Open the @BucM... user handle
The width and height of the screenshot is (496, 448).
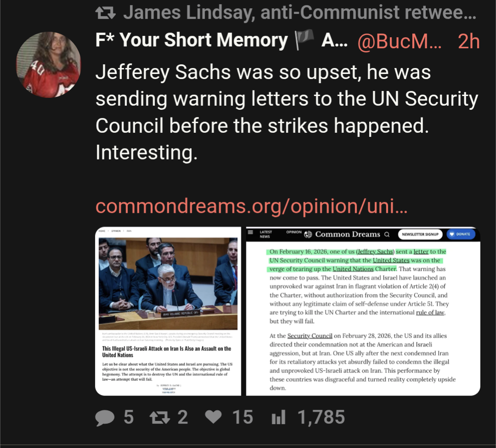tap(399, 41)
